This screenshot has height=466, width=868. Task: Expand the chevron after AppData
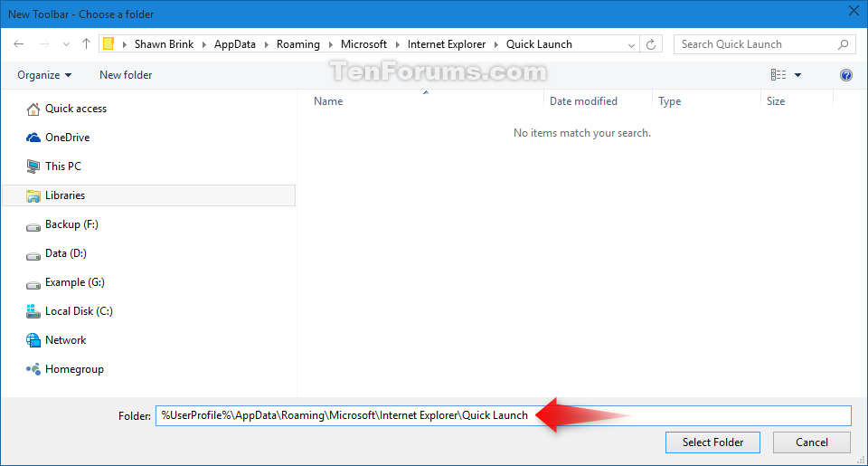[x=266, y=45]
